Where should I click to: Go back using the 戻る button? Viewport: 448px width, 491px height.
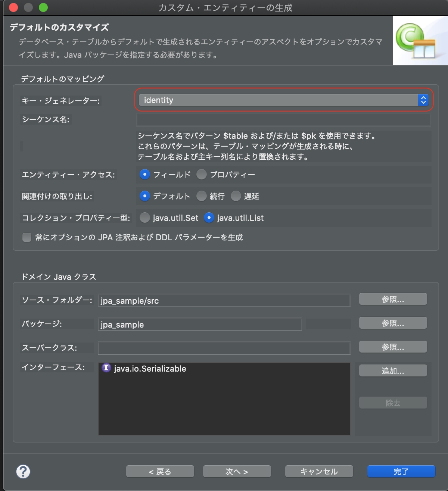(160, 471)
